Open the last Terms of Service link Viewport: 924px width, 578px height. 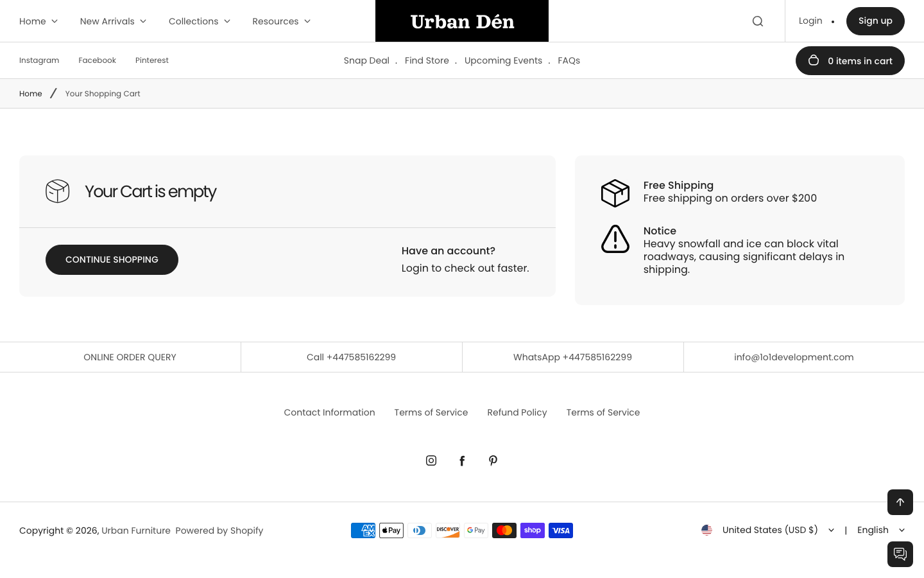coord(603,412)
